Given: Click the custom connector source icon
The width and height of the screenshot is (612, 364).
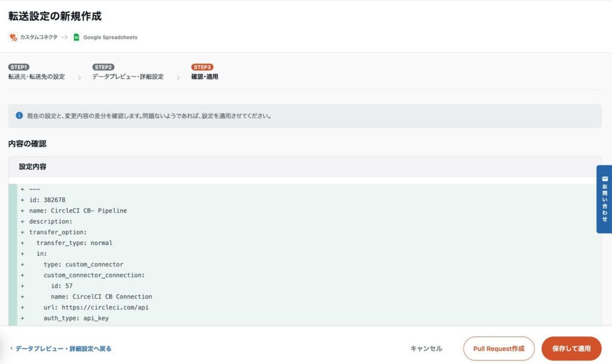Looking at the screenshot, I should (x=13, y=37).
